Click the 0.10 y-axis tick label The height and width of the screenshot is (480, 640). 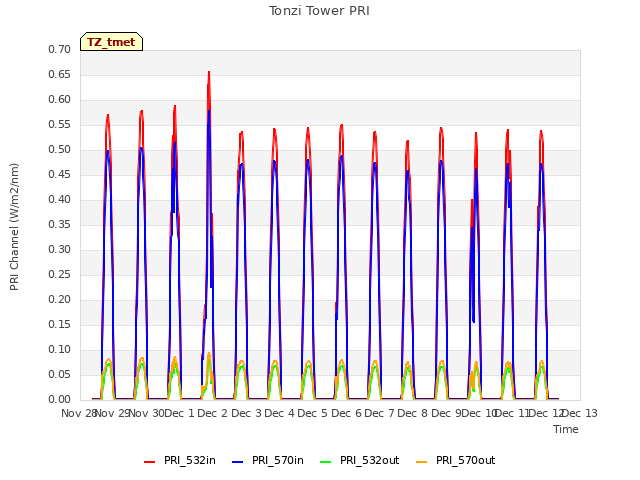(60, 349)
